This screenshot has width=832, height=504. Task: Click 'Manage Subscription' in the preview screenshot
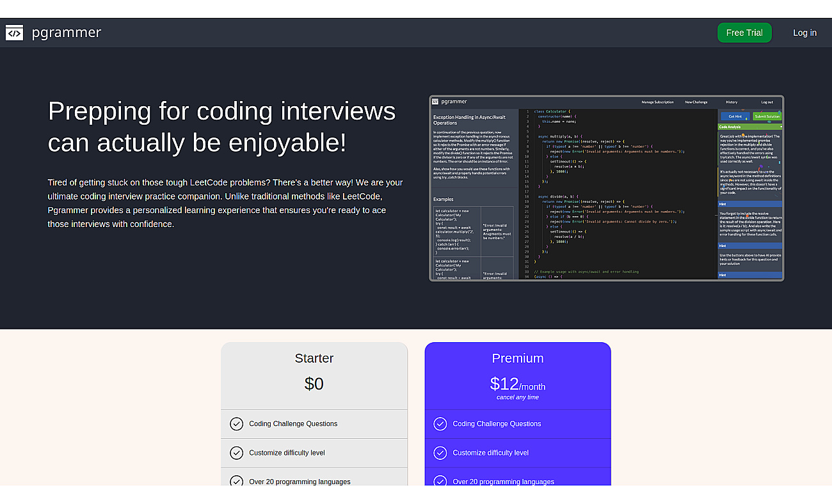[x=658, y=102]
